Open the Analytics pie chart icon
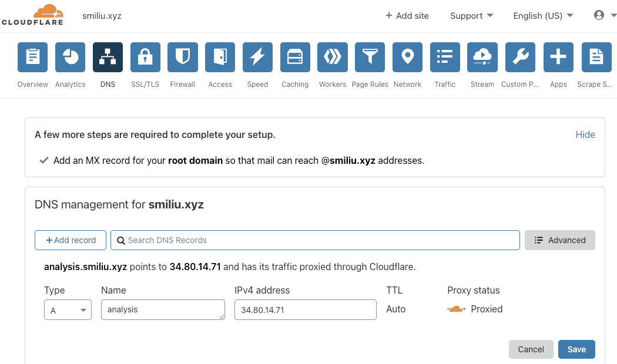 tap(71, 58)
